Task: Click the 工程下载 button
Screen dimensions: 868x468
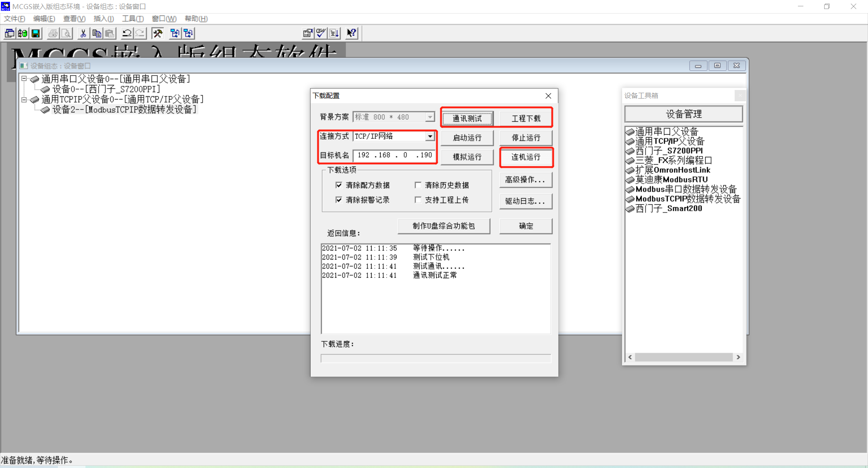Action: [x=526, y=118]
